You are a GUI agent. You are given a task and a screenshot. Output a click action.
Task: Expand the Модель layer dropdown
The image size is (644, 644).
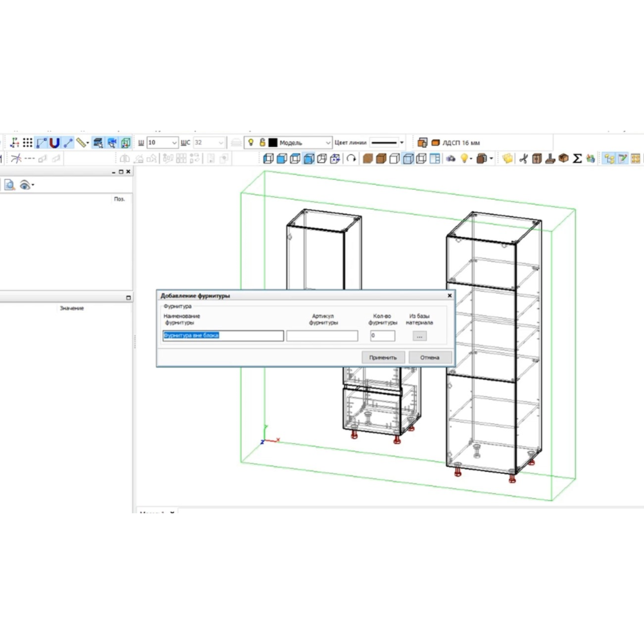(x=328, y=143)
